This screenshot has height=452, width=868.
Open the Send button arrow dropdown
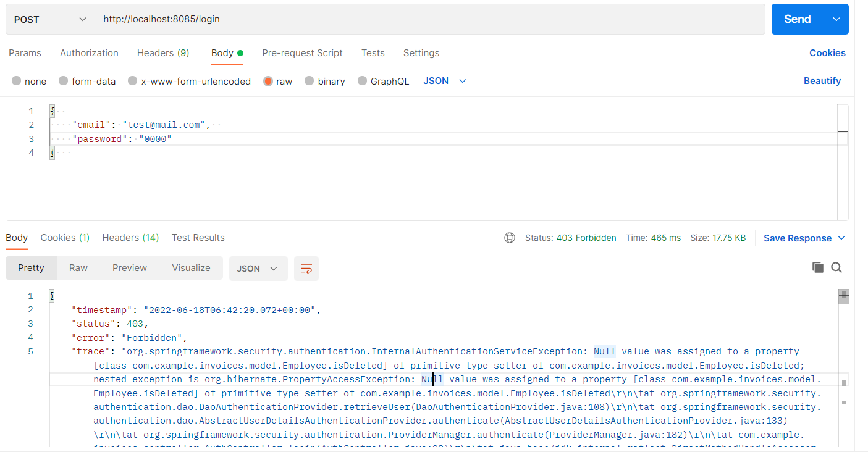[836, 19]
